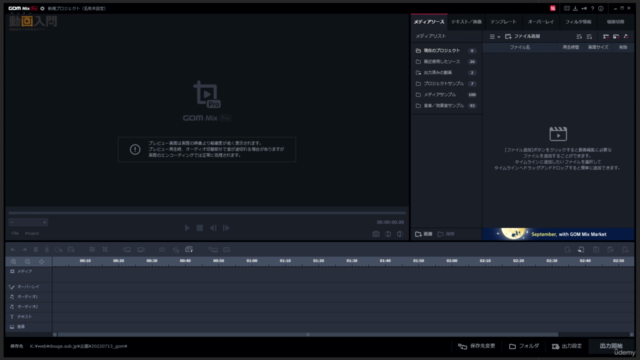The height and width of the screenshot is (360, 640).
Task: Zoom in the timeline with magnifier plus
Action: click(13, 262)
